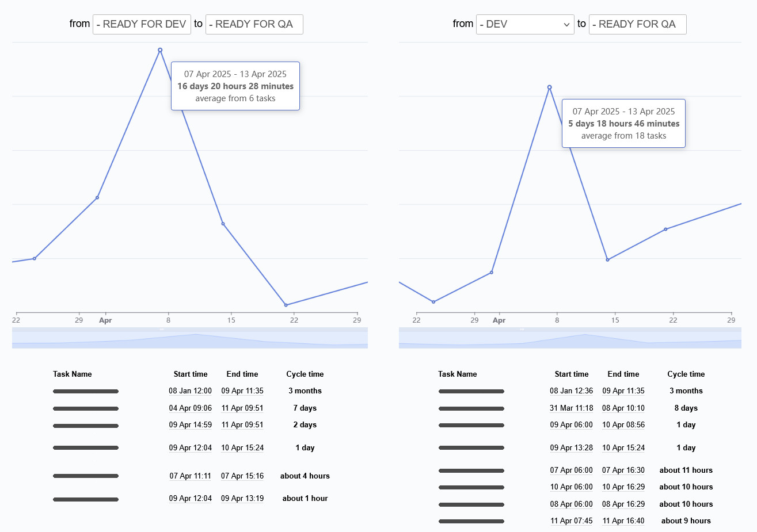This screenshot has height=532, width=757.
Task: Click the timeline range selector under the left chart
Action: [189, 338]
